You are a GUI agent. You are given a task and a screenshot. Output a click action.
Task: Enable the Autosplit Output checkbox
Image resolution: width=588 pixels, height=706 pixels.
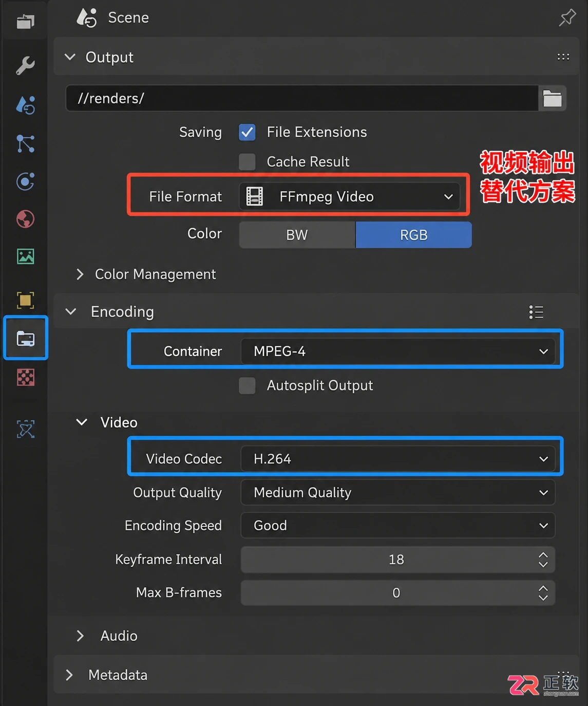pyautogui.click(x=247, y=385)
